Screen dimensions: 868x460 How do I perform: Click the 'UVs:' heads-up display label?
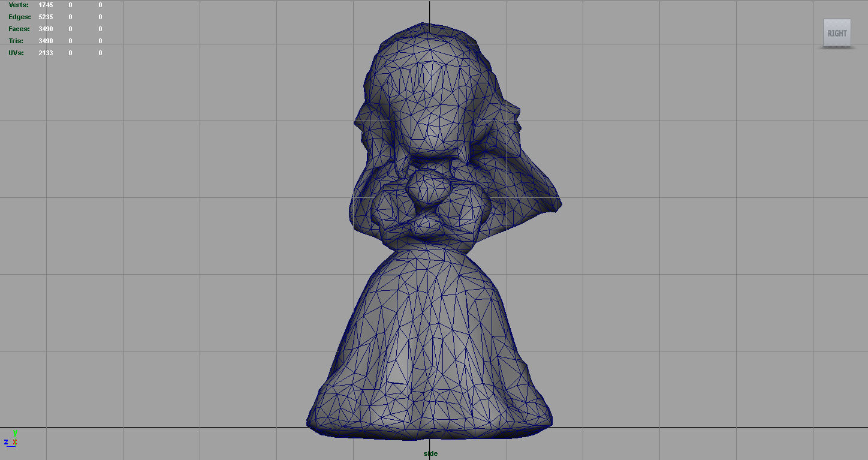tap(16, 53)
